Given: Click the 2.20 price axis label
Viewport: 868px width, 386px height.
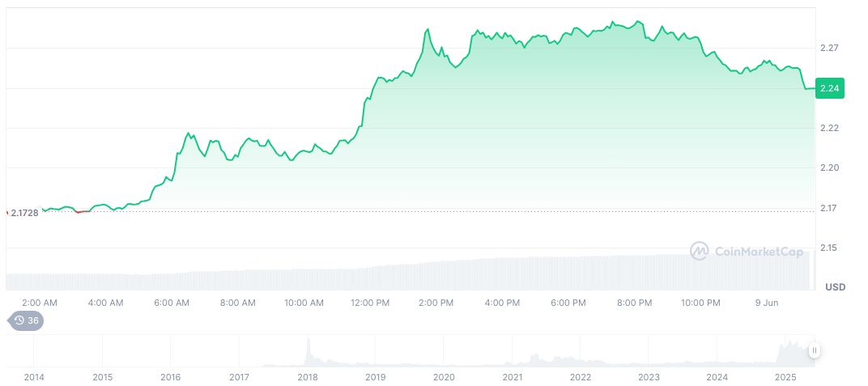Looking at the screenshot, I should pos(828,168).
